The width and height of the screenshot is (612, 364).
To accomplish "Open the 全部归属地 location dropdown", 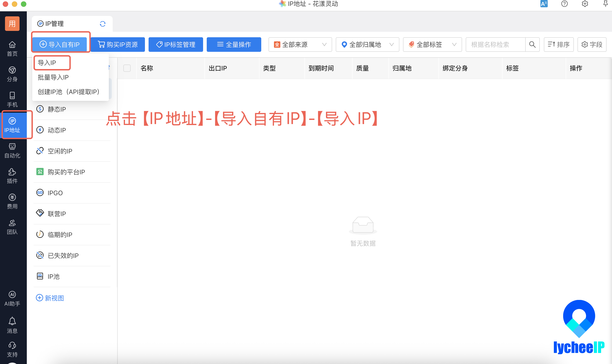I will [x=367, y=44].
